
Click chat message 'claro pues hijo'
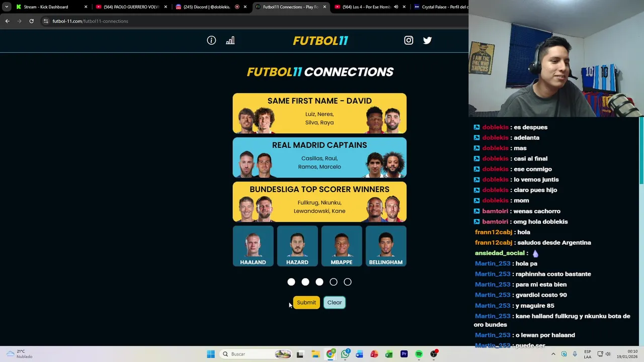click(535, 190)
